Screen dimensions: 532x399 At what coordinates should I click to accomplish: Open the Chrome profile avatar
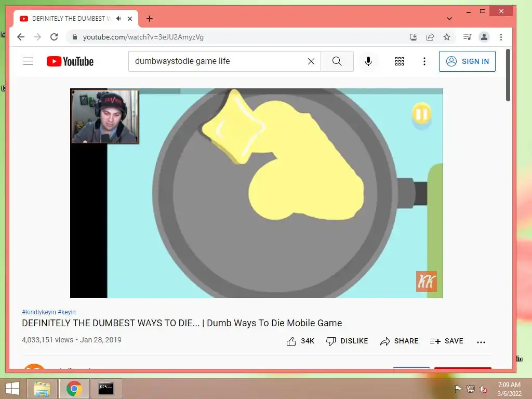484,37
